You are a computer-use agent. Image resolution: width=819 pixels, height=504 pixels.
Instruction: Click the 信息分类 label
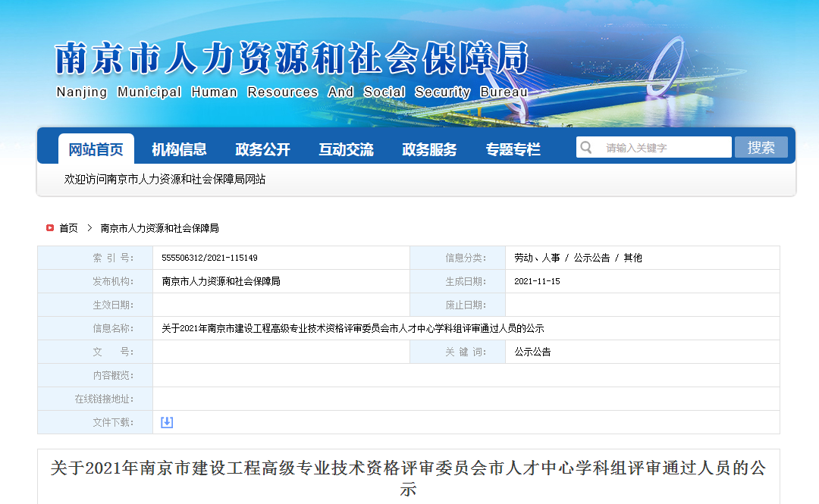[466, 258]
